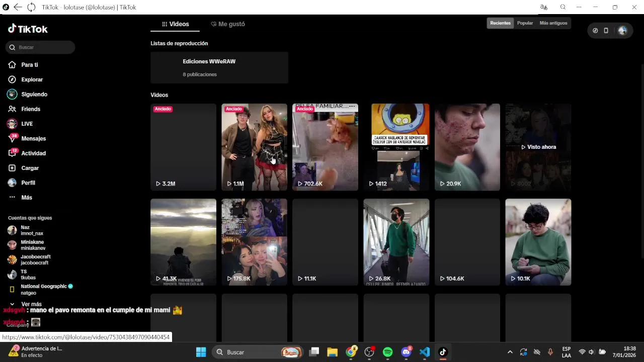
Task: Open Spotify from taskbar
Action: click(x=387, y=352)
